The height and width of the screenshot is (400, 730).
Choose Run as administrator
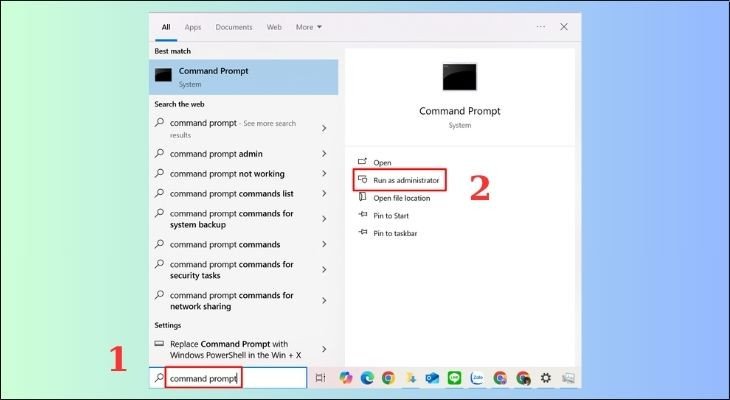tap(399, 180)
